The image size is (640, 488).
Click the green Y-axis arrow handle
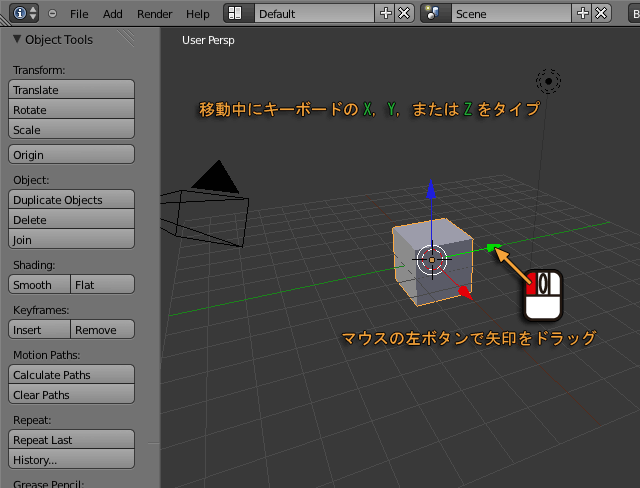pos(491,247)
